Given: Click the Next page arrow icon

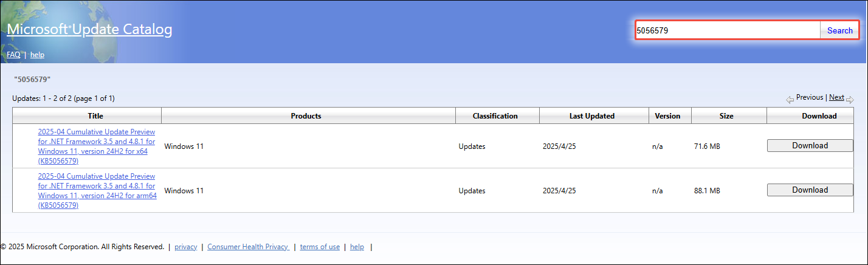Looking at the screenshot, I should coord(850,99).
